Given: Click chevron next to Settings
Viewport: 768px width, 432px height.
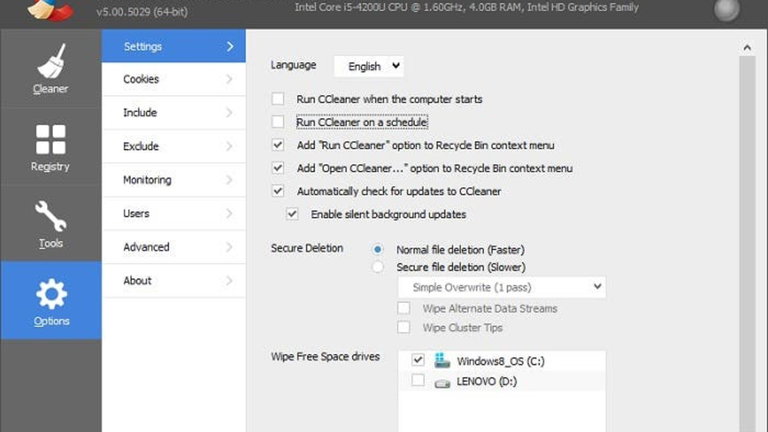Looking at the screenshot, I should click(230, 46).
